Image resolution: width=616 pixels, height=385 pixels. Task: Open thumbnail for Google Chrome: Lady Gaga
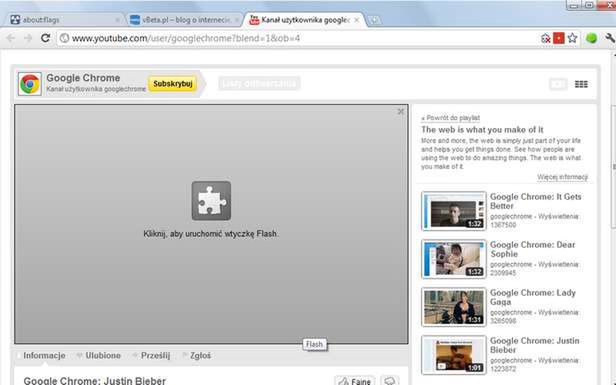click(x=454, y=307)
